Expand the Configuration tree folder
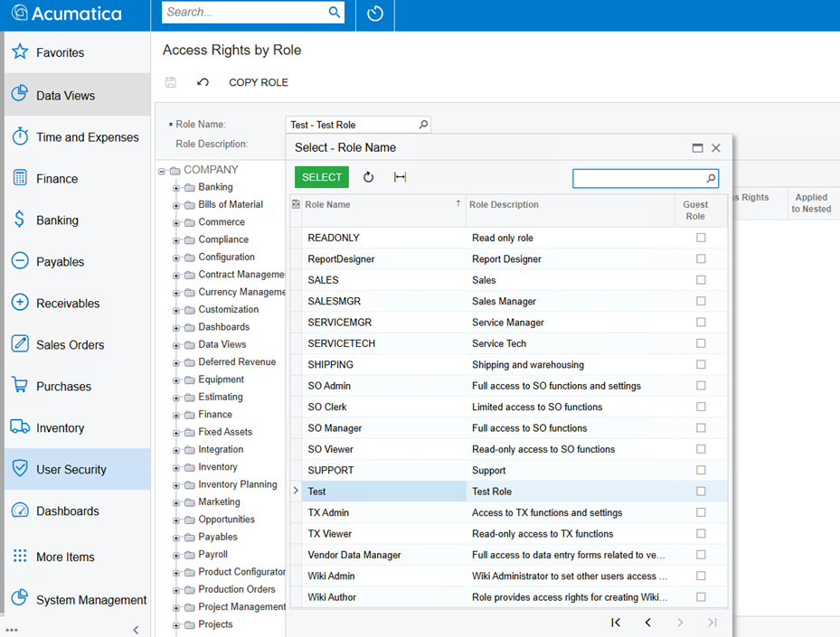The height and width of the screenshot is (637, 840). [x=175, y=258]
